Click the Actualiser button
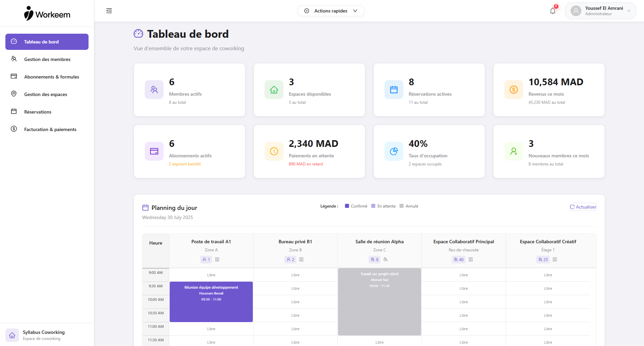 coord(583,207)
